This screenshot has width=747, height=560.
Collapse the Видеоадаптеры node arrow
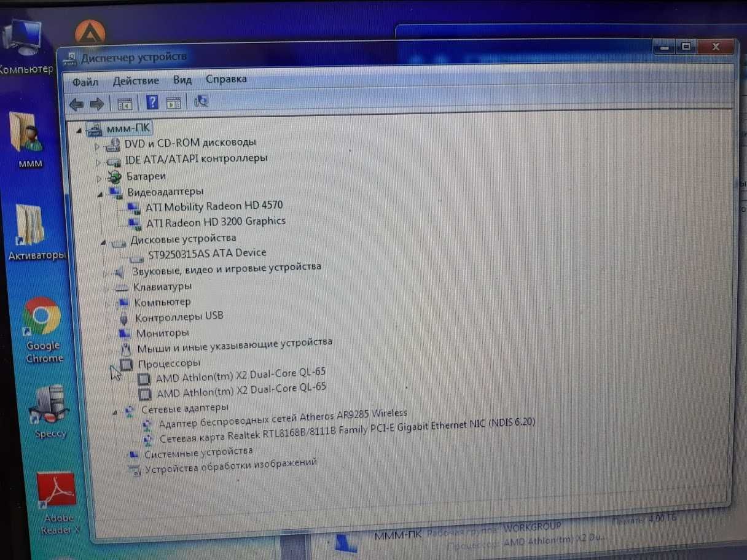pyautogui.click(x=100, y=195)
